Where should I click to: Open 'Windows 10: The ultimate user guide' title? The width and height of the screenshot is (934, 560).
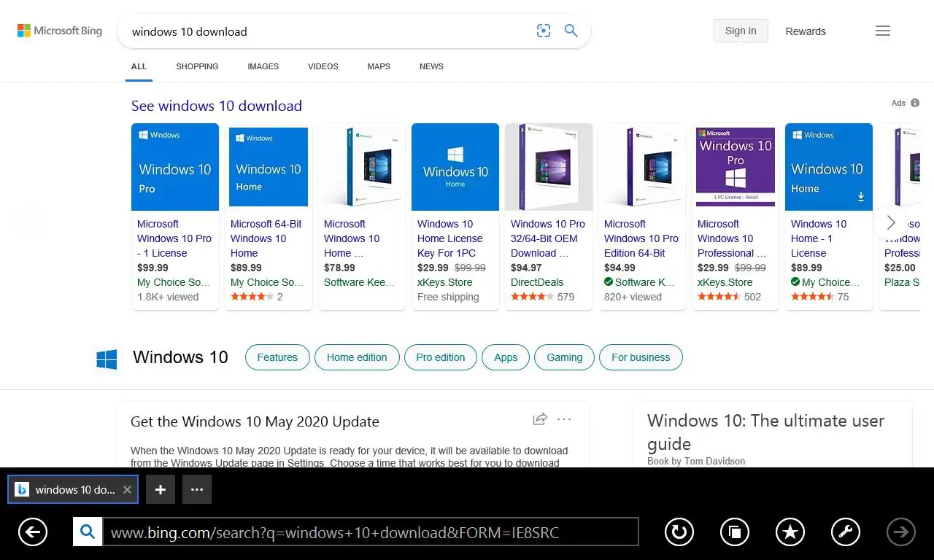(x=765, y=432)
